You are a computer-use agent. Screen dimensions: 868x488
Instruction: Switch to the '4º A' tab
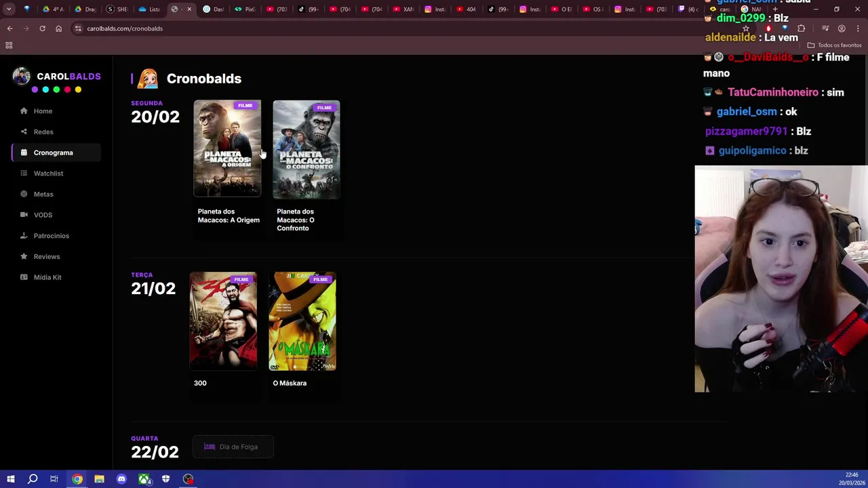(x=53, y=9)
